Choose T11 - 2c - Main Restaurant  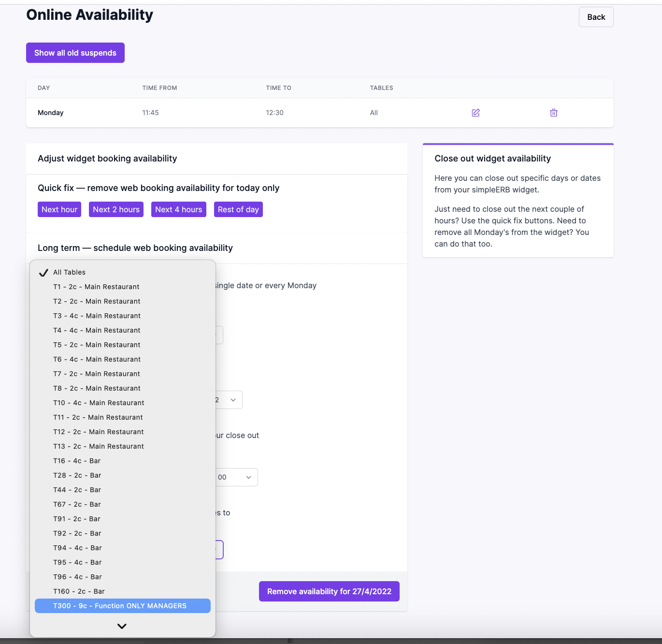pos(123,417)
